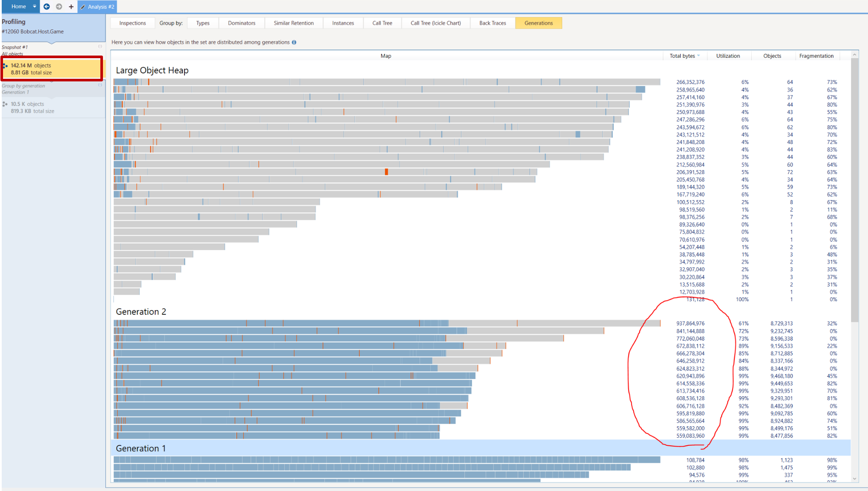This screenshot has width=868, height=491.
Task: Click the back navigation arrow
Action: coord(47,6)
